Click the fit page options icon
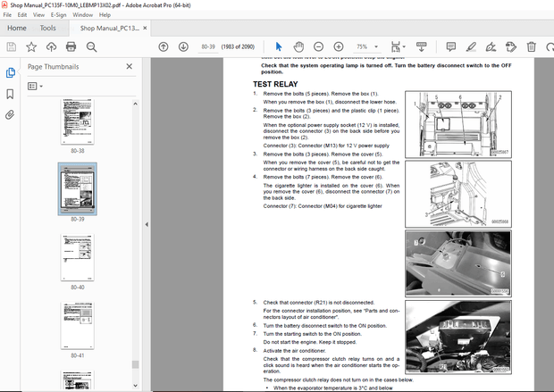This screenshot has height=392, width=554. click(x=395, y=46)
